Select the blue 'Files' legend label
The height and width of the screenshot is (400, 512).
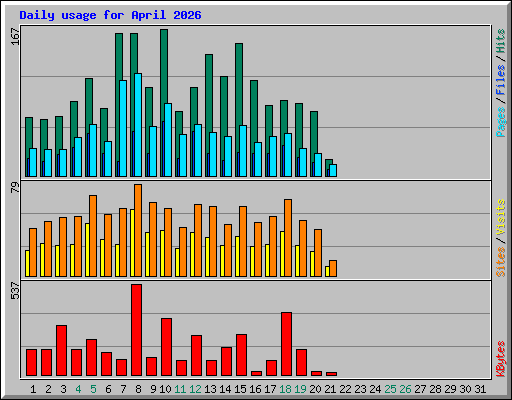(x=500, y=79)
